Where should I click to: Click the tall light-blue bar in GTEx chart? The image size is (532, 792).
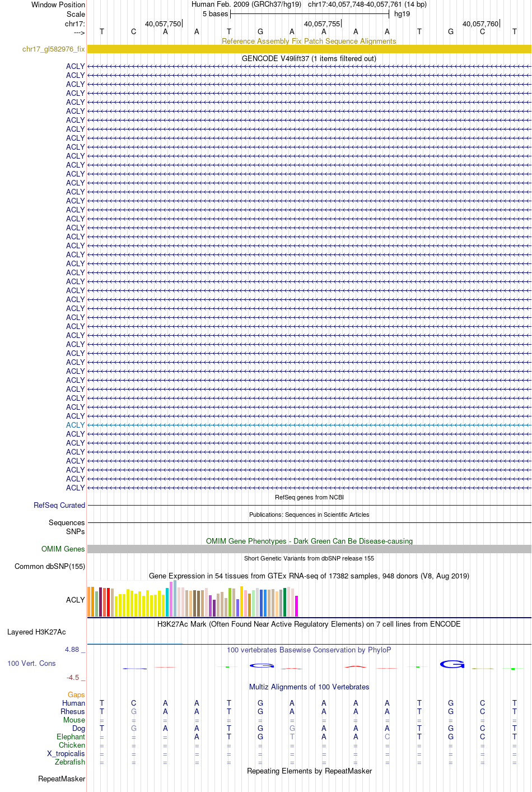pos(175,598)
